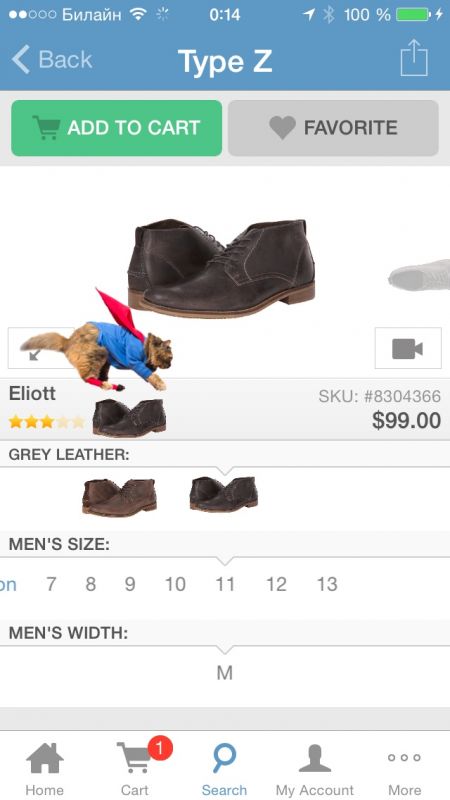Image resolution: width=450 pixels, height=800 pixels.
Task: Go to the Home tab
Action: point(44,767)
